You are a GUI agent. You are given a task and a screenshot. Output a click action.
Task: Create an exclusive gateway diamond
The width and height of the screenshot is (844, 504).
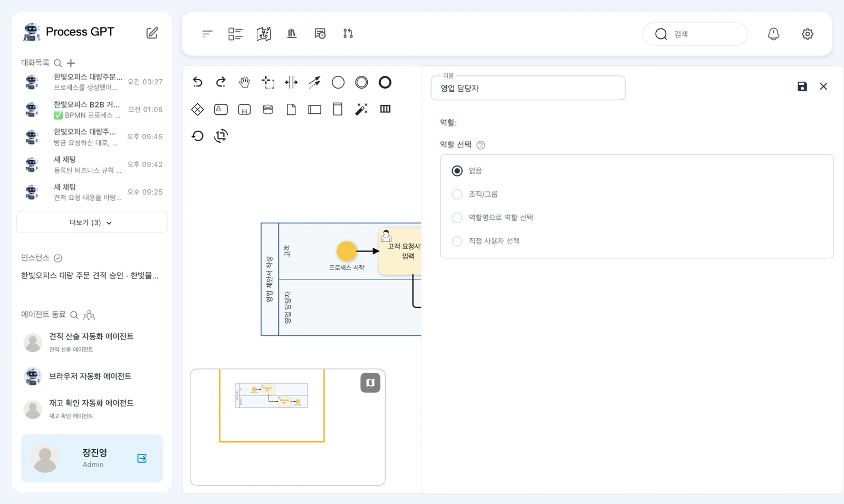(197, 109)
